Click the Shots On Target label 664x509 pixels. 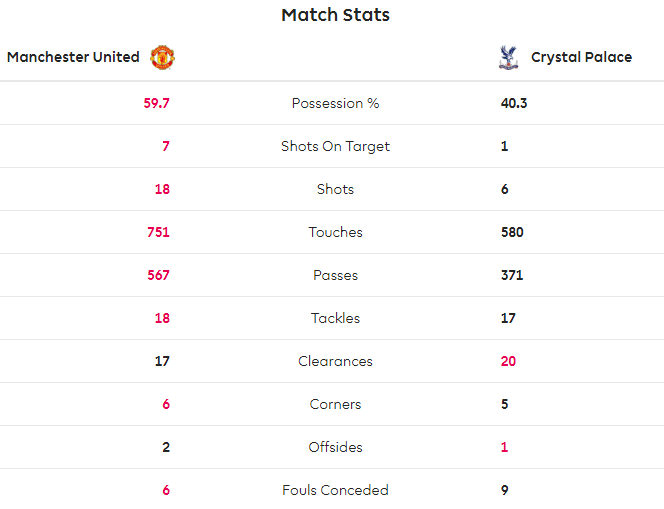point(335,146)
